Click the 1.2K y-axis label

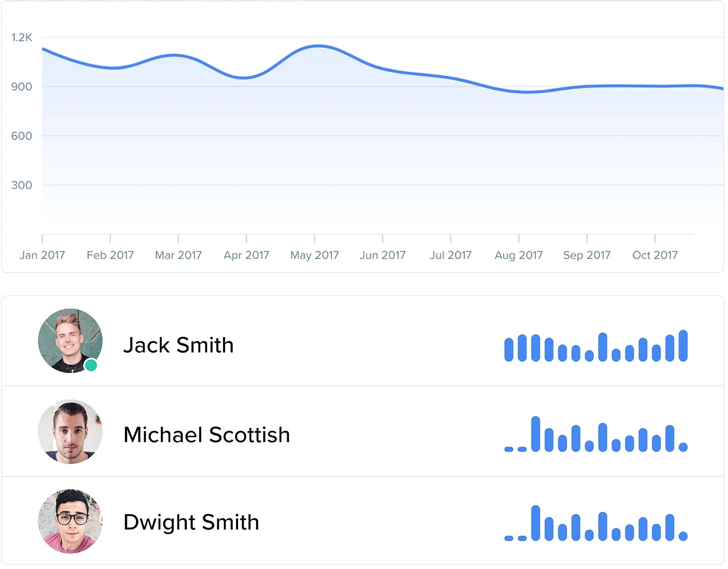point(22,37)
